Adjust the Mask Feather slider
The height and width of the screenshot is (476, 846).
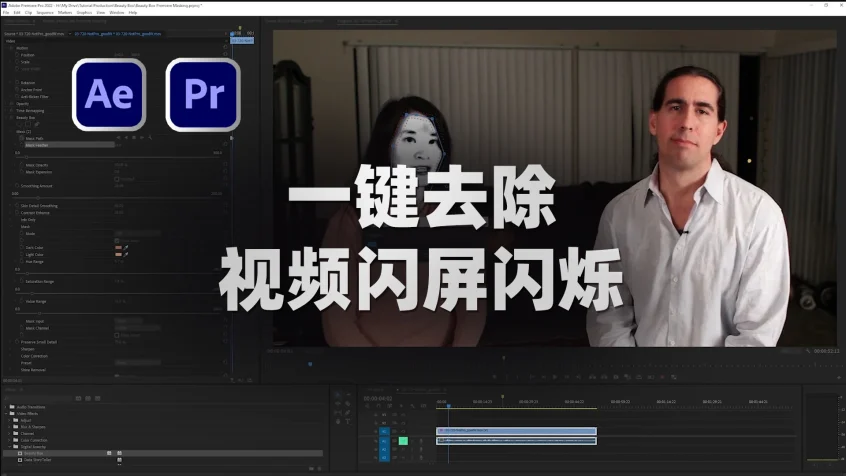[26, 157]
